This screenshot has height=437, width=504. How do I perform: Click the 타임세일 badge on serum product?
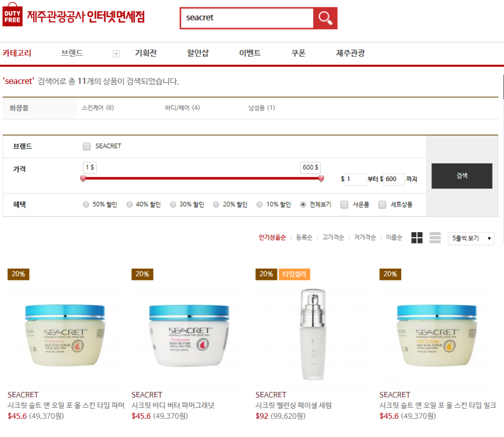click(294, 274)
